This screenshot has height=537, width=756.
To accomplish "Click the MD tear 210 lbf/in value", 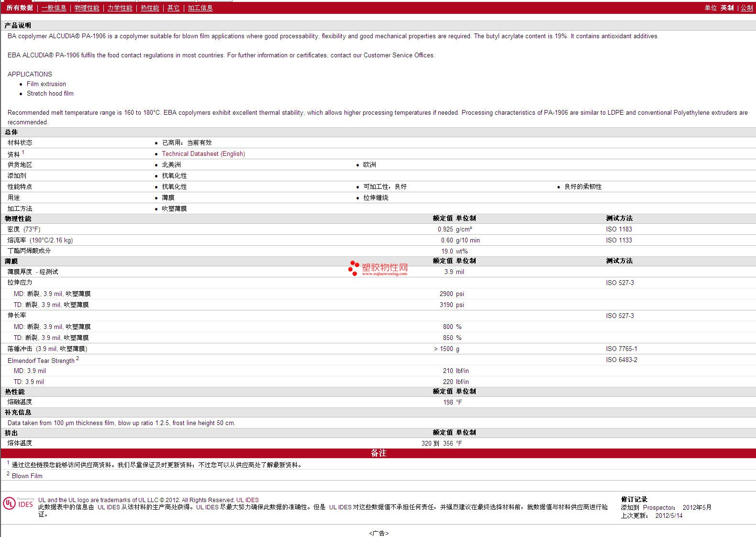I will point(456,371).
